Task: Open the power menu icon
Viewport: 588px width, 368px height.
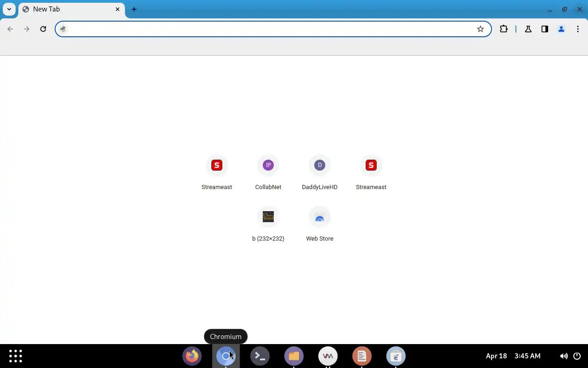Action: (577, 356)
